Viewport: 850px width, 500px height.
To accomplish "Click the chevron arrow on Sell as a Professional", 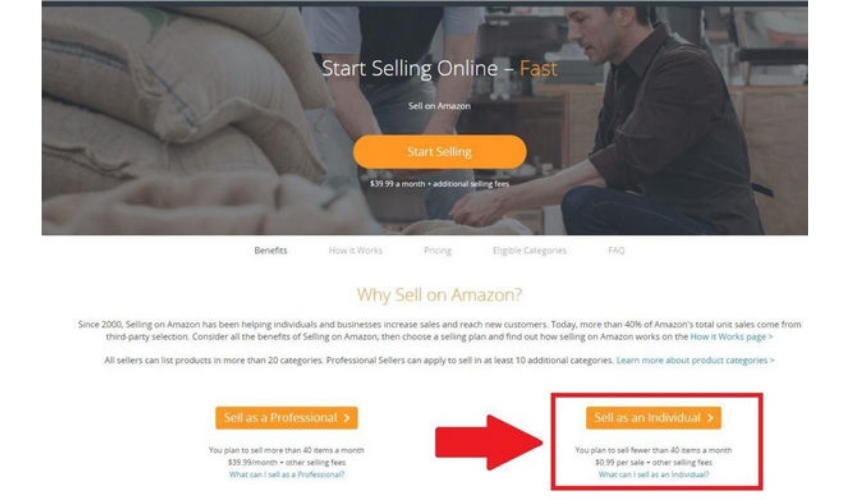I will (347, 418).
